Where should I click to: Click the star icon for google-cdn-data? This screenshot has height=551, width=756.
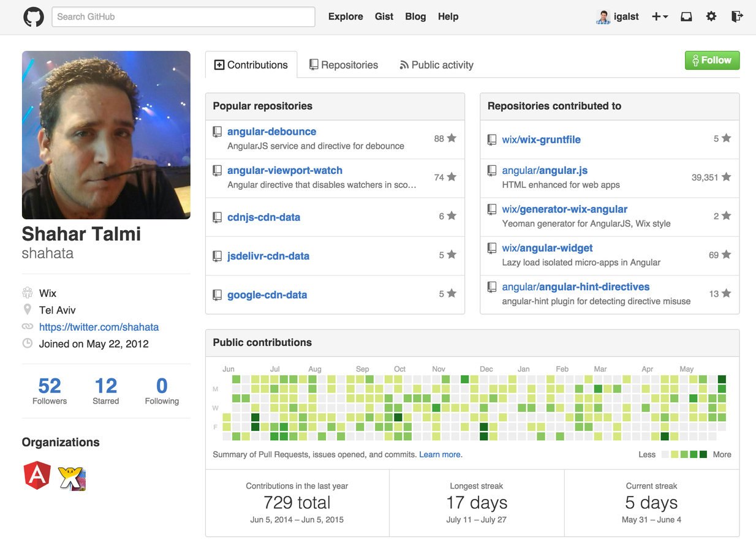tap(452, 293)
